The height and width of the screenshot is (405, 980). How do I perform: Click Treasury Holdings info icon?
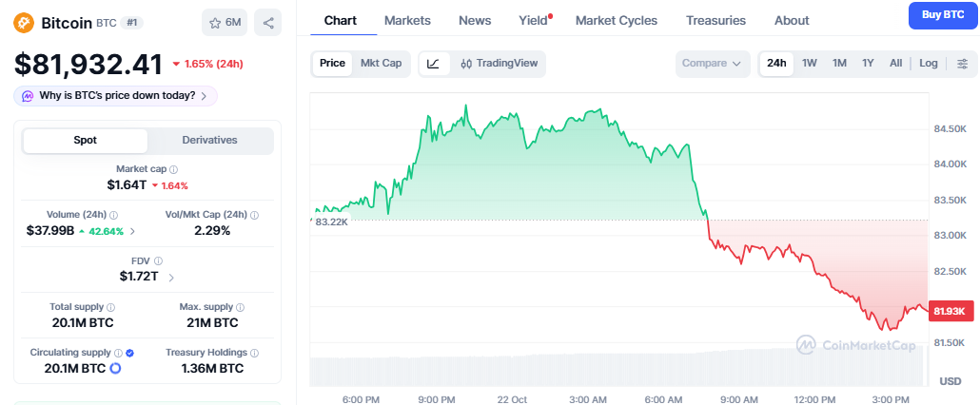tap(254, 353)
